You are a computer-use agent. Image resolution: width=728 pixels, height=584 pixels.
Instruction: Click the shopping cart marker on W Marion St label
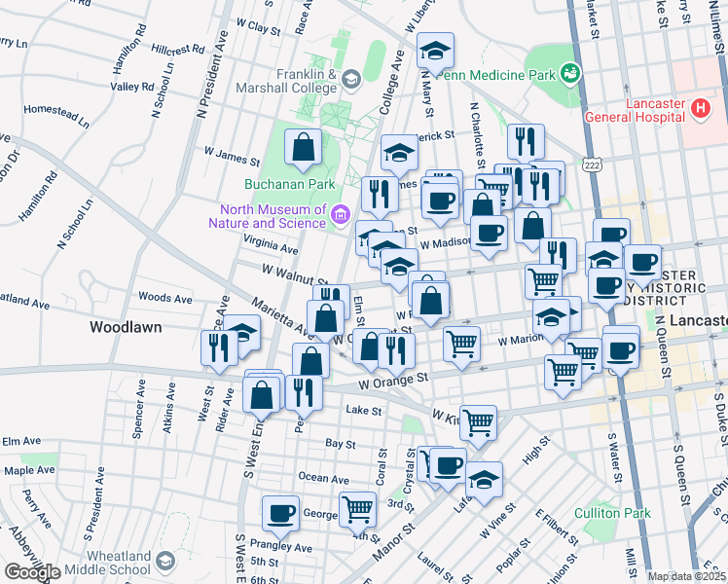click(461, 345)
